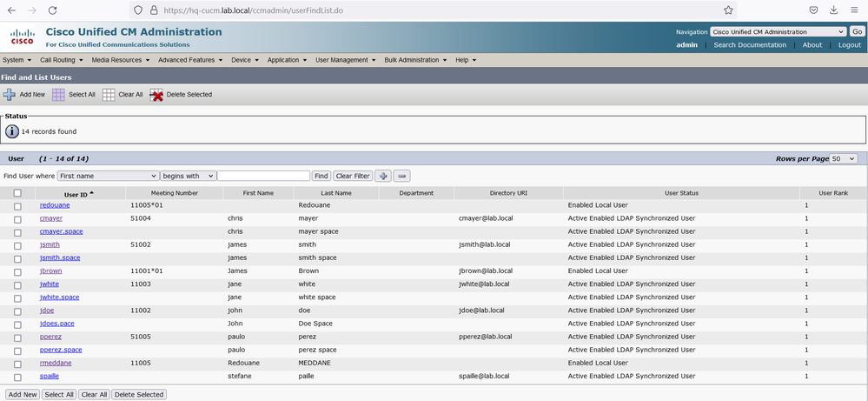This screenshot has height=401, width=868.
Task: Click the bottom Clear All button
Action: click(x=94, y=395)
